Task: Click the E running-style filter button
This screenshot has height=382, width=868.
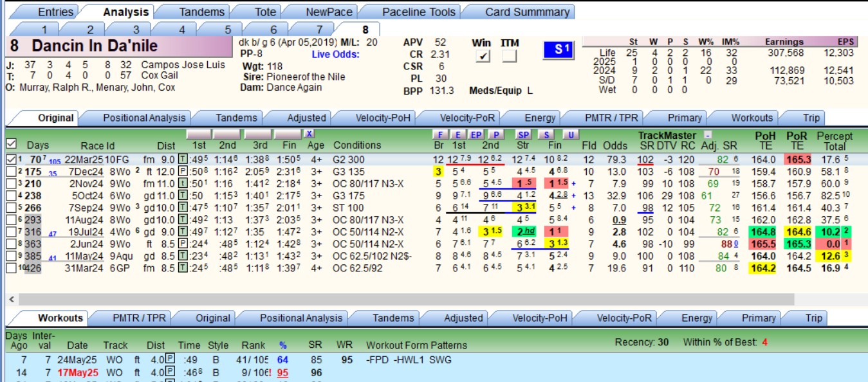Action: (457, 134)
